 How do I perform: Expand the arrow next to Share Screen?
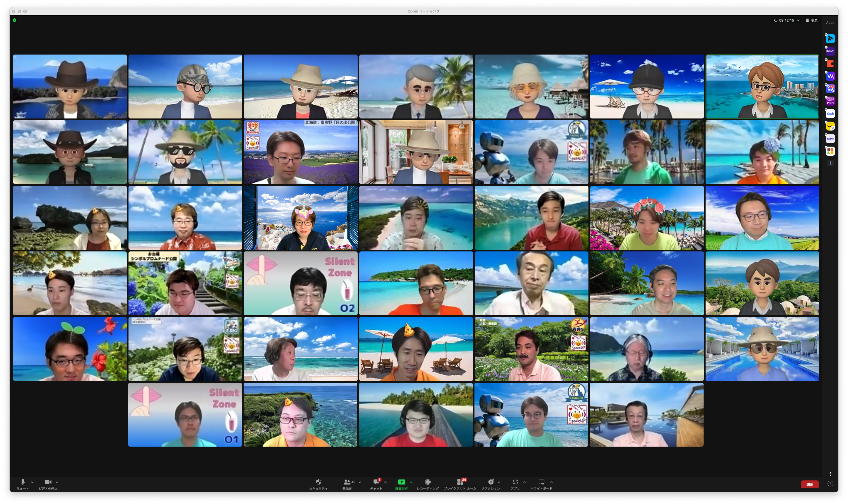tap(411, 482)
